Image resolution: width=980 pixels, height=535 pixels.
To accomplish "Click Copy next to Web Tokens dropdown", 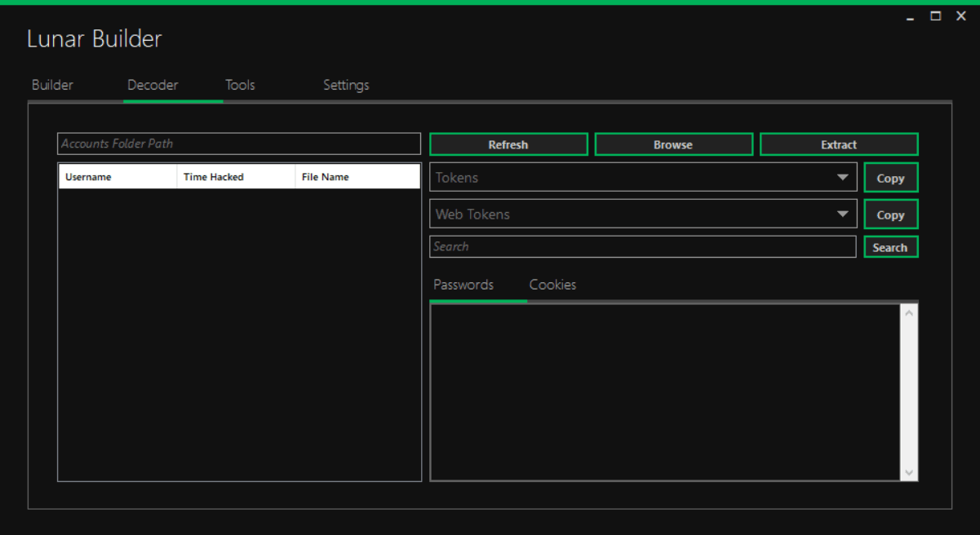I will pyautogui.click(x=890, y=214).
